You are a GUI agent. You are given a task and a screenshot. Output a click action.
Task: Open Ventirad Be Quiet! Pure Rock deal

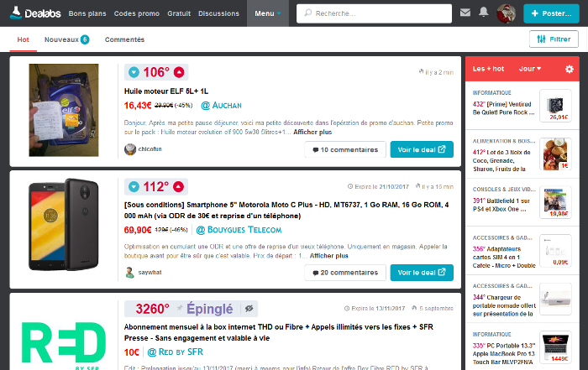point(503,108)
